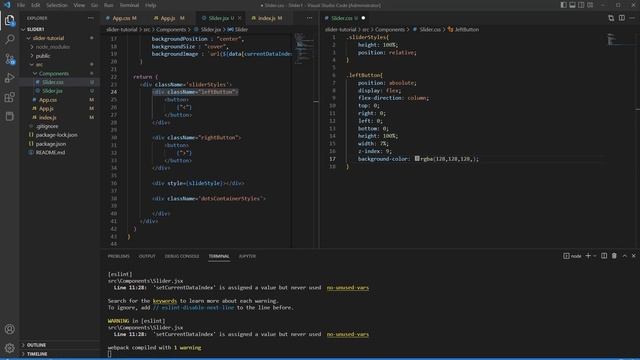The image size is (640, 360).
Task: Open the Run and Debug view
Action: 9,78
